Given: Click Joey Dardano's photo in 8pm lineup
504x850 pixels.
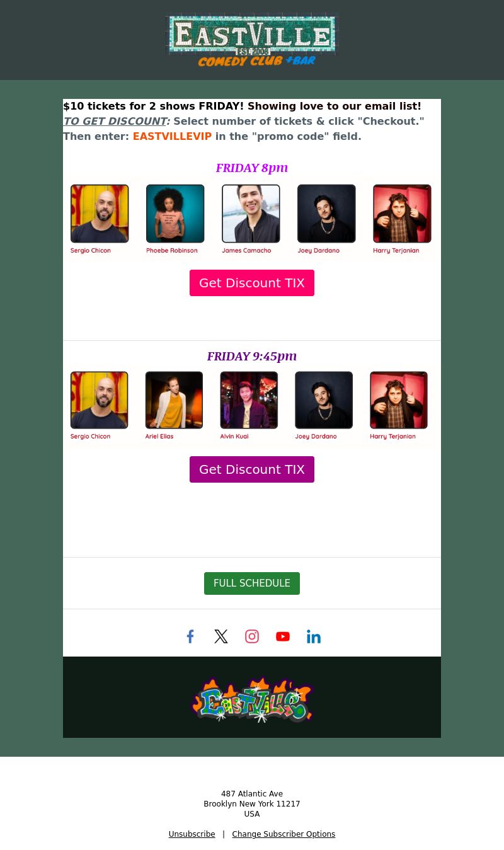Looking at the screenshot, I should pyautogui.click(x=326, y=214).
